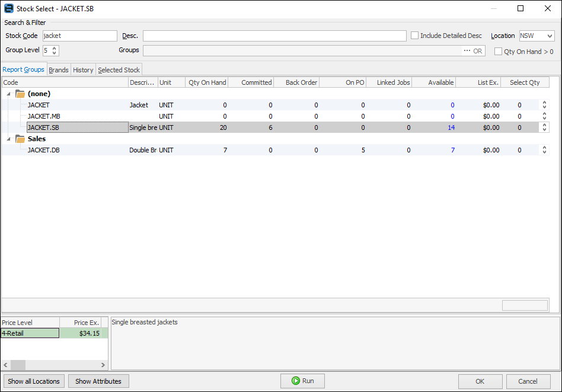Screen dimensions: 562x392
Task: Click inside the Stock Code search field
Action: [x=79, y=35]
